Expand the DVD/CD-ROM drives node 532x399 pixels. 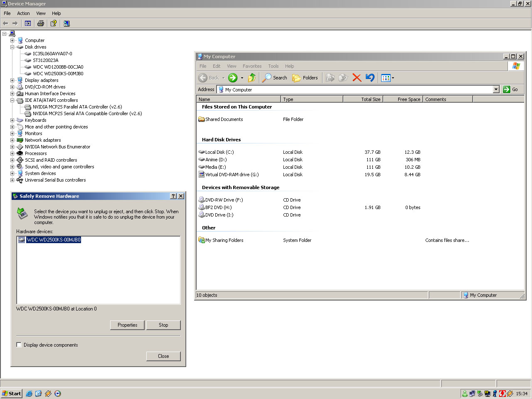(x=12, y=87)
